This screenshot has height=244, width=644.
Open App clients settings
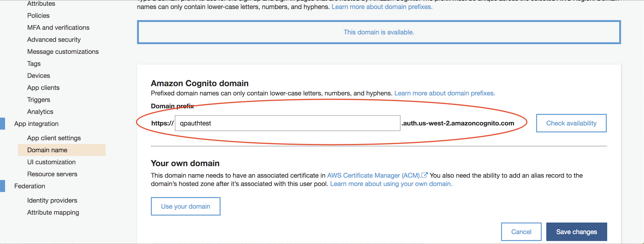click(43, 88)
